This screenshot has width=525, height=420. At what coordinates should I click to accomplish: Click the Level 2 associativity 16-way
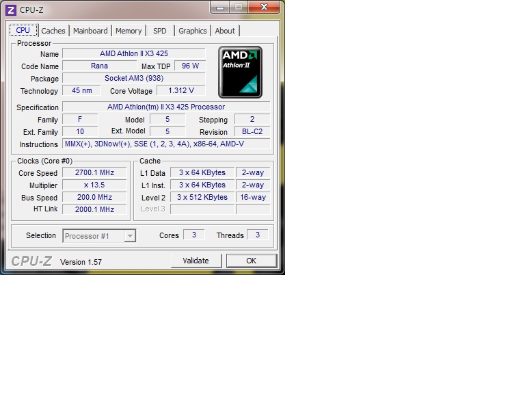click(x=253, y=197)
